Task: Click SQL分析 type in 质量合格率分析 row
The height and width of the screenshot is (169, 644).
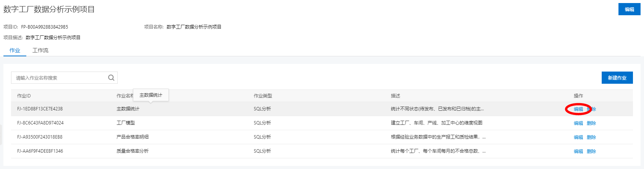Action: [262, 151]
